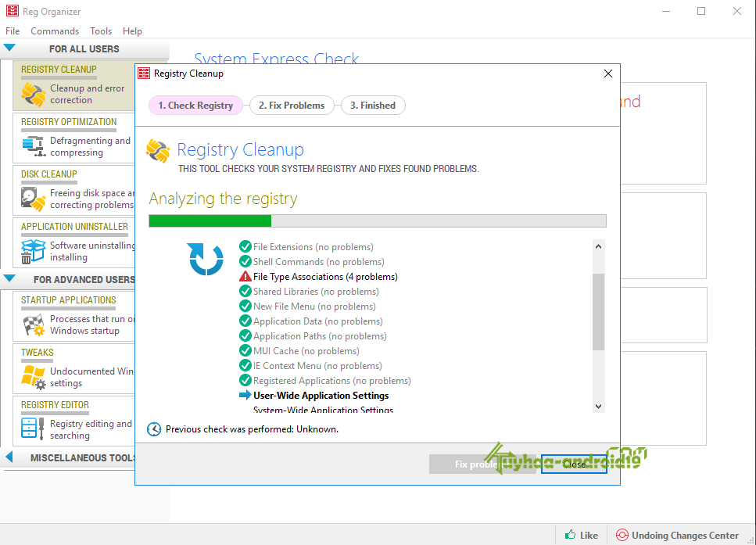Open the Registry Editor icon
Image resolution: width=756 pixels, height=545 pixels.
pos(33,428)
